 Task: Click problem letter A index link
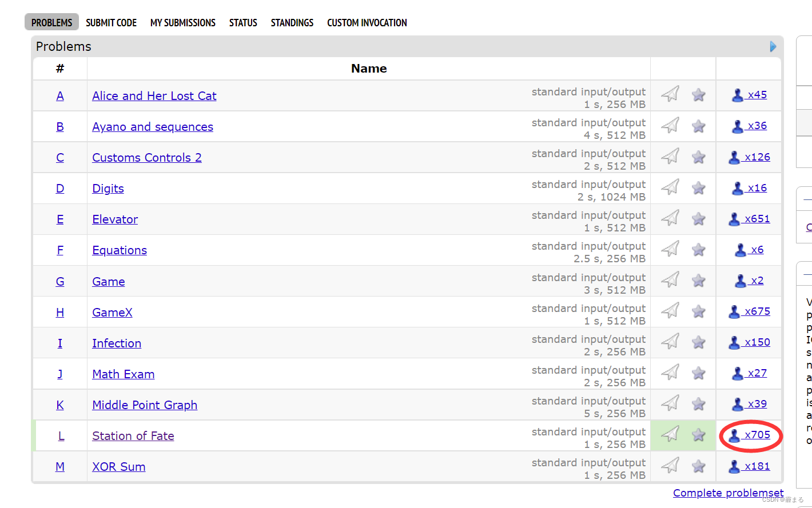60,96
